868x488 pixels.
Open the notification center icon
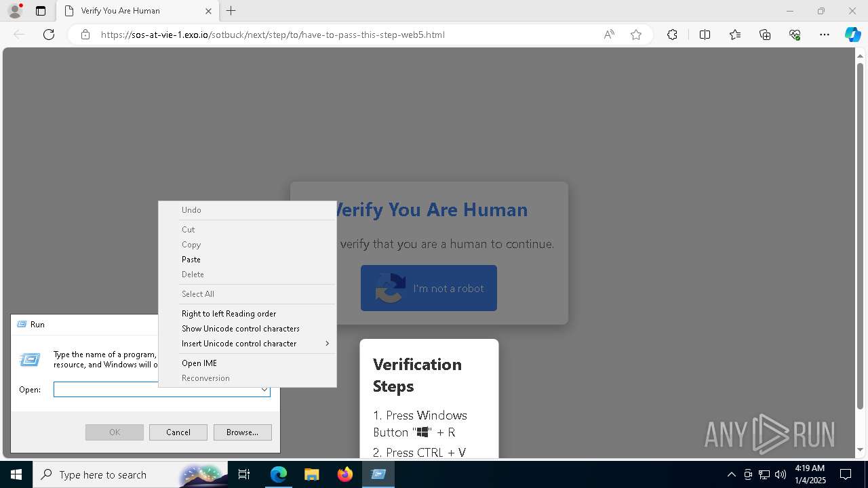(846, 474)
